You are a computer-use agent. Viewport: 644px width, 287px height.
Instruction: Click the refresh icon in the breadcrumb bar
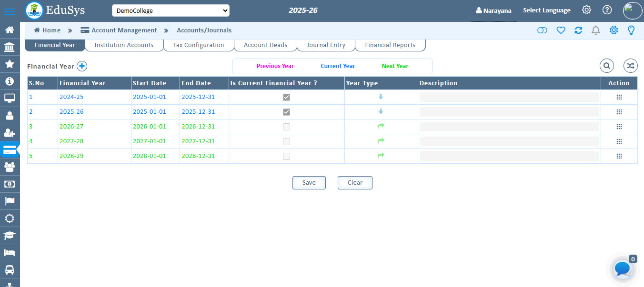pyautogui.click(x=578, y=30)
